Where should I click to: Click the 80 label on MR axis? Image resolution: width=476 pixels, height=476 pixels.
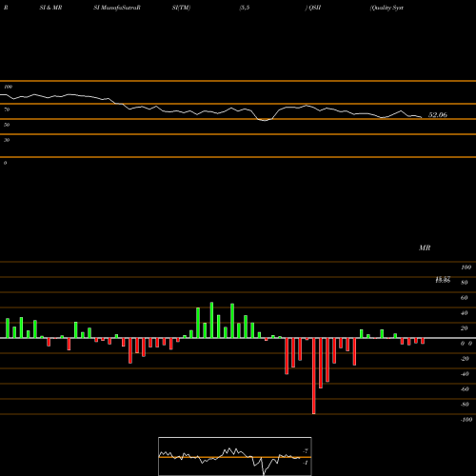465,283
